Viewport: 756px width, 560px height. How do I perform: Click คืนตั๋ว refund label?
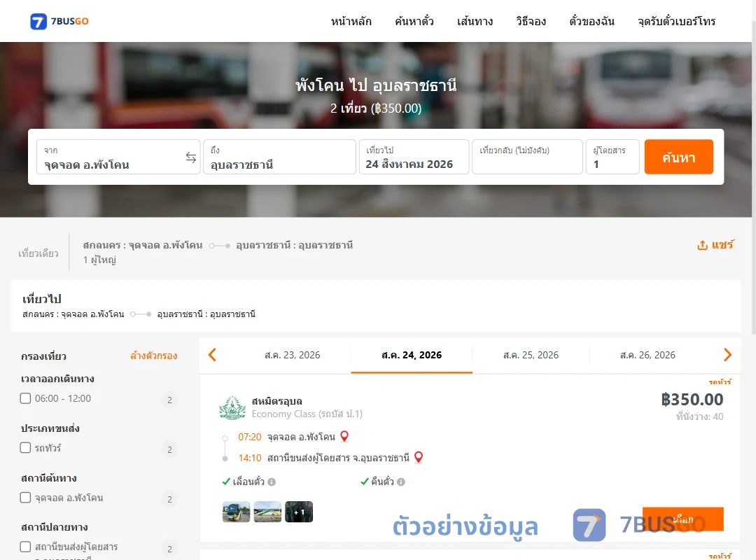[382, 482]
